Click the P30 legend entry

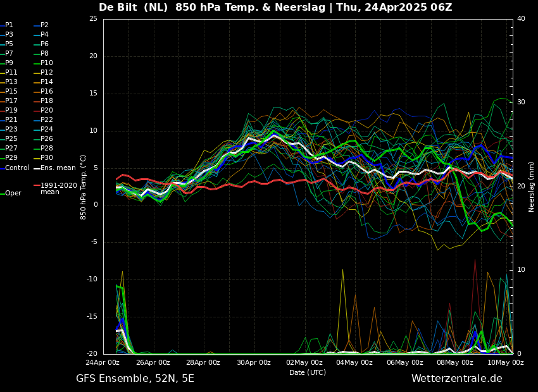point(43,157)
